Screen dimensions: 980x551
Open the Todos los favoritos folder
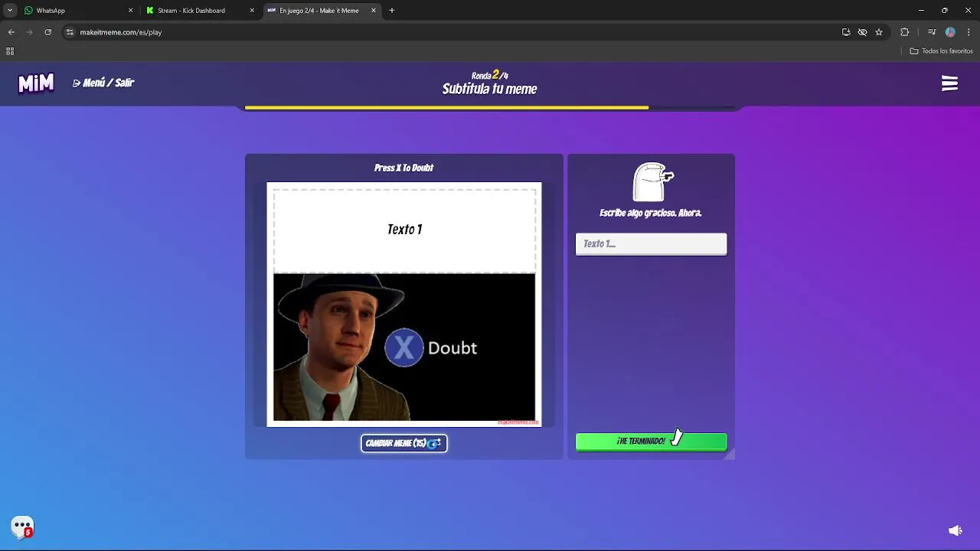(941, 51)
